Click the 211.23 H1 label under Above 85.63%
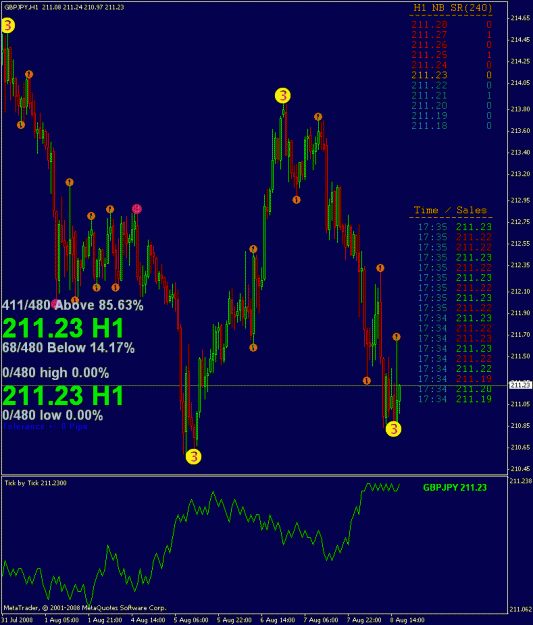The width and height of the screenshot is (533, 625). pyautogui.click(x=63, y=328)
